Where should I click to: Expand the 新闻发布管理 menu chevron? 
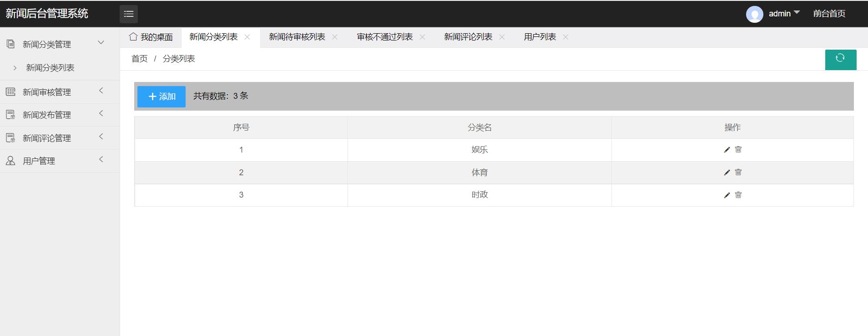pyautogui.click(x=101, y=113)
